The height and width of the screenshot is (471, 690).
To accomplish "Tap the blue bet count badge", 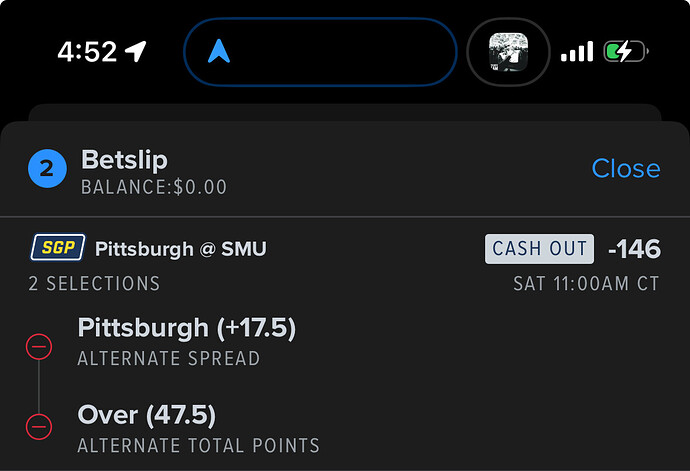I will (46, 168).
